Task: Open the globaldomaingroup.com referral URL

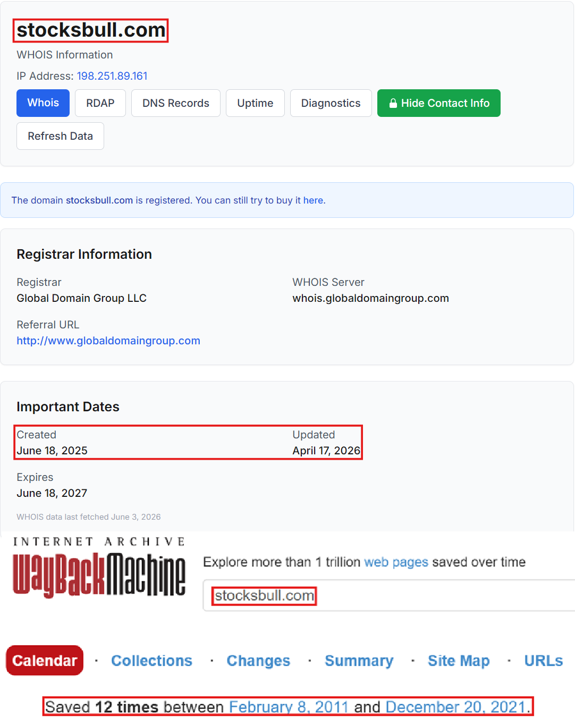Action: (108, 341)
